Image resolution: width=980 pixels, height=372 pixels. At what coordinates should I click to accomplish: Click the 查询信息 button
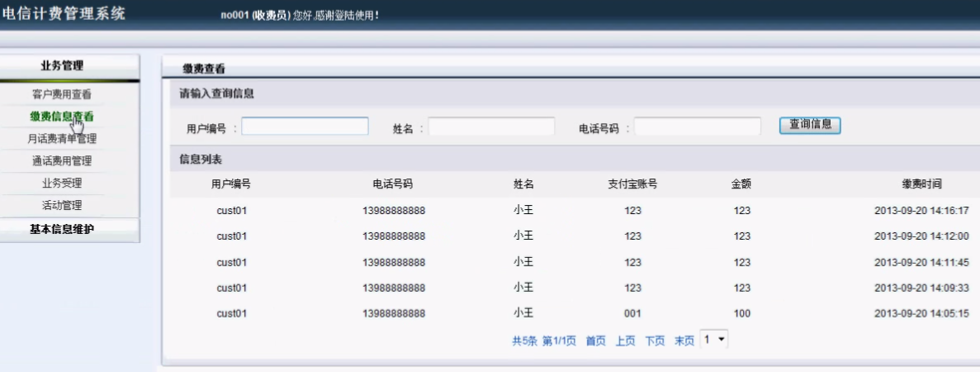tap(810, 125)
